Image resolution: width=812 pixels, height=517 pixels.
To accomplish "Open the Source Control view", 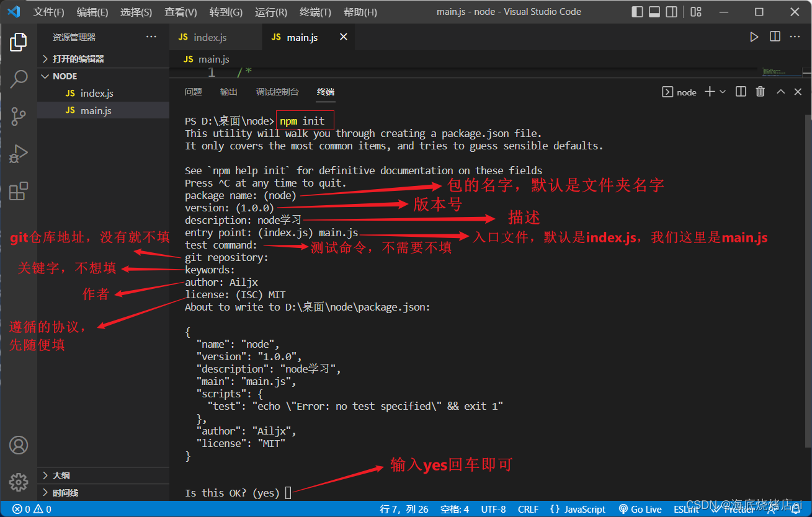I will [19, 116].
